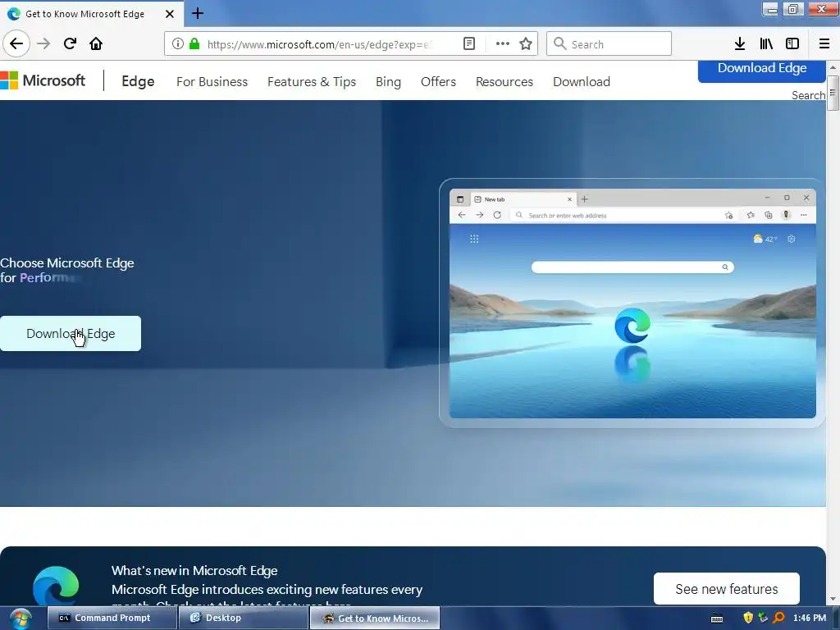Viewport: 840px width, 630px height.
Task: Close the Get to Know Microsoft Edge tab
Action: pos(170,14)
